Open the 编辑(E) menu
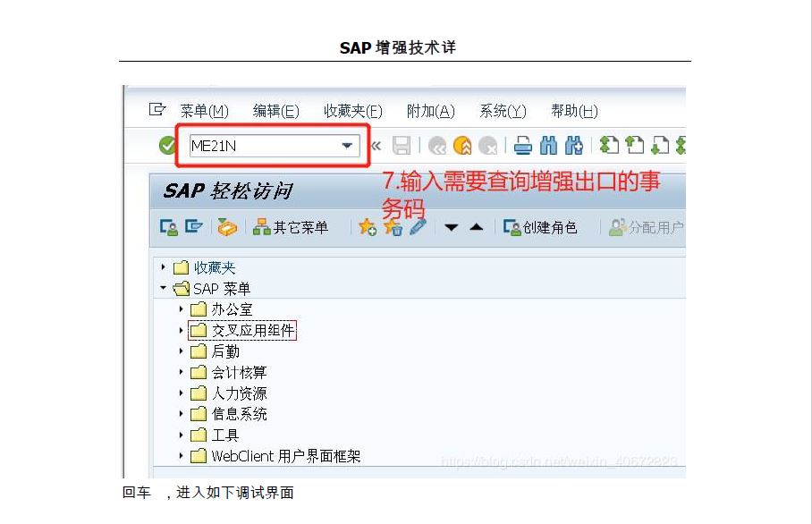812x524 pixels. [275, 111]
